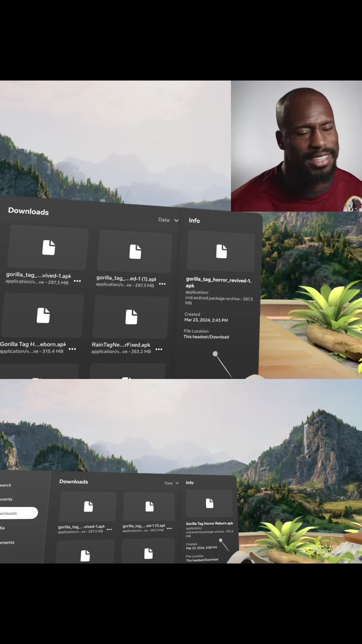Screen dimensions: 362x644
Task: Click 'application/v...ve - 363.2 MB' file details
Action: coord(121,352)
